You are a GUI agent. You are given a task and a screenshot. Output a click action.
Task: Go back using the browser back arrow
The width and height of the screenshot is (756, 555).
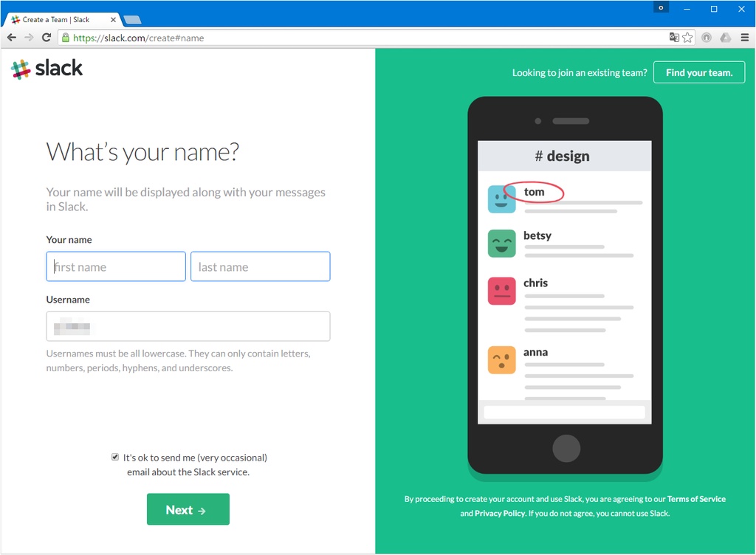coord(12,38)
